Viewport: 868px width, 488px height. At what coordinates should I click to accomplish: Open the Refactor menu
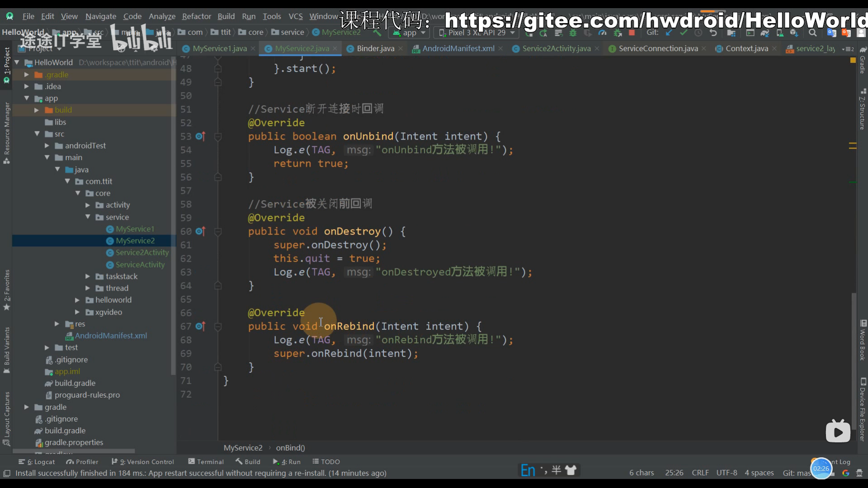(196, 16)
